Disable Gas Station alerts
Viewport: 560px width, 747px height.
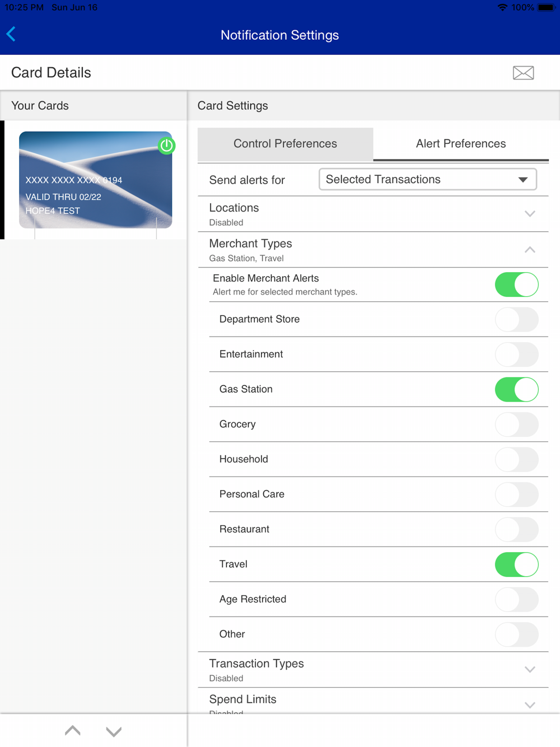point(516,389)
